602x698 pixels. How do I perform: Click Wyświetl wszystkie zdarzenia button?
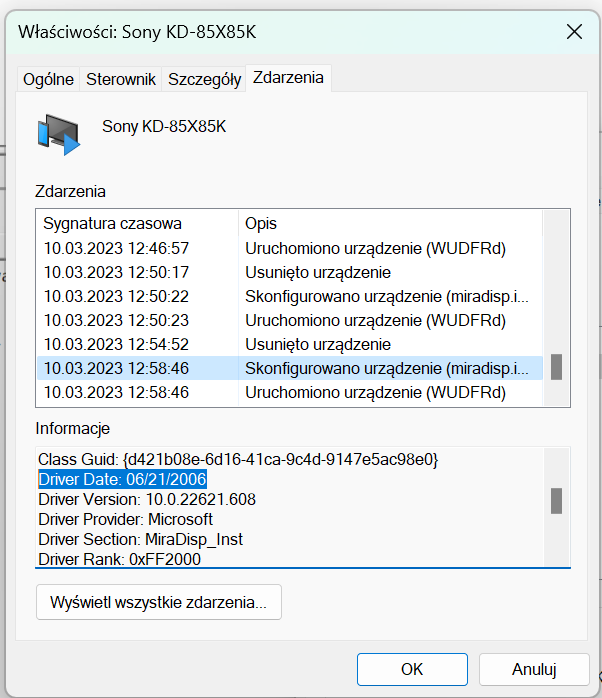[x=159, y=602]
